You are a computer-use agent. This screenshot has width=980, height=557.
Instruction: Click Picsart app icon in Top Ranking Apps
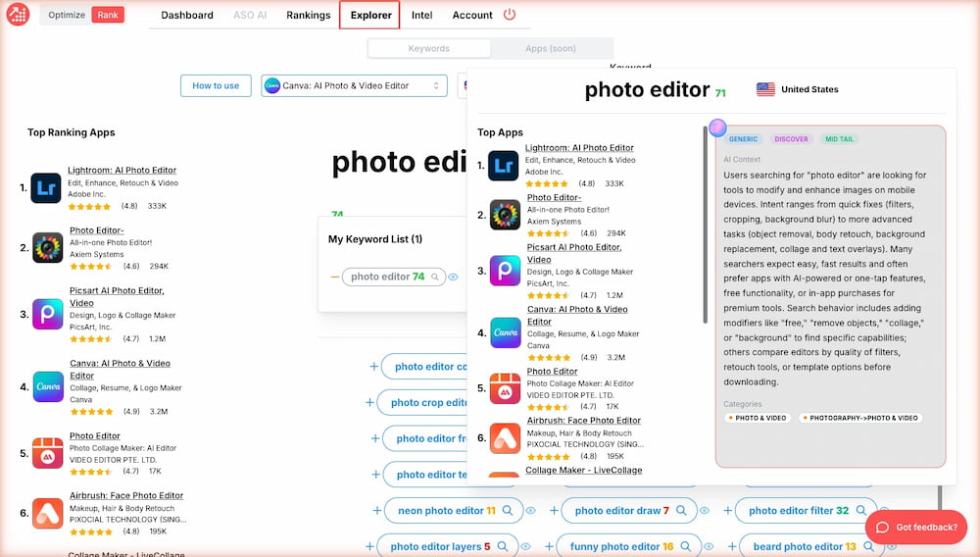click(x=47, y=315)
